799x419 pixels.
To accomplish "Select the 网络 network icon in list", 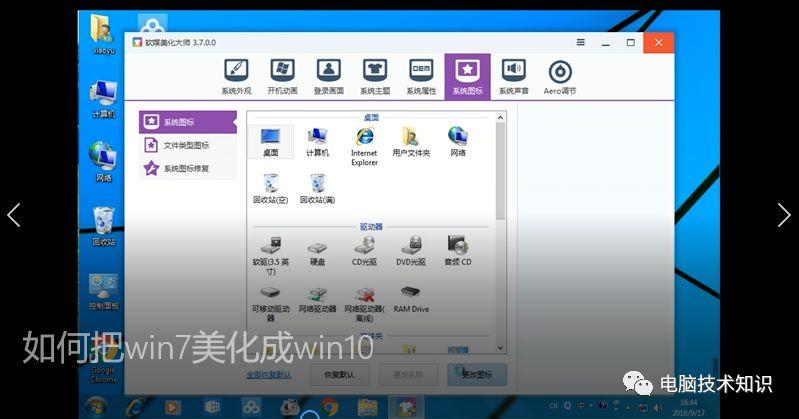I will tap(458, 142).
